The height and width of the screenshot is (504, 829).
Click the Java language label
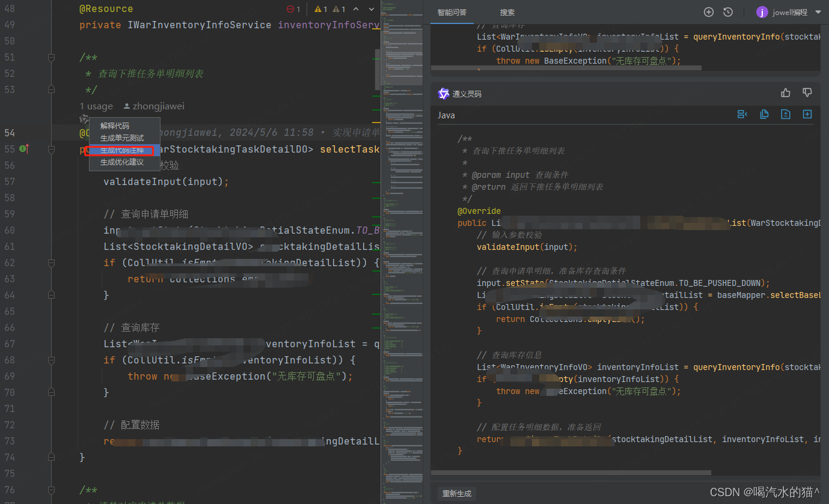click(446, 115)
